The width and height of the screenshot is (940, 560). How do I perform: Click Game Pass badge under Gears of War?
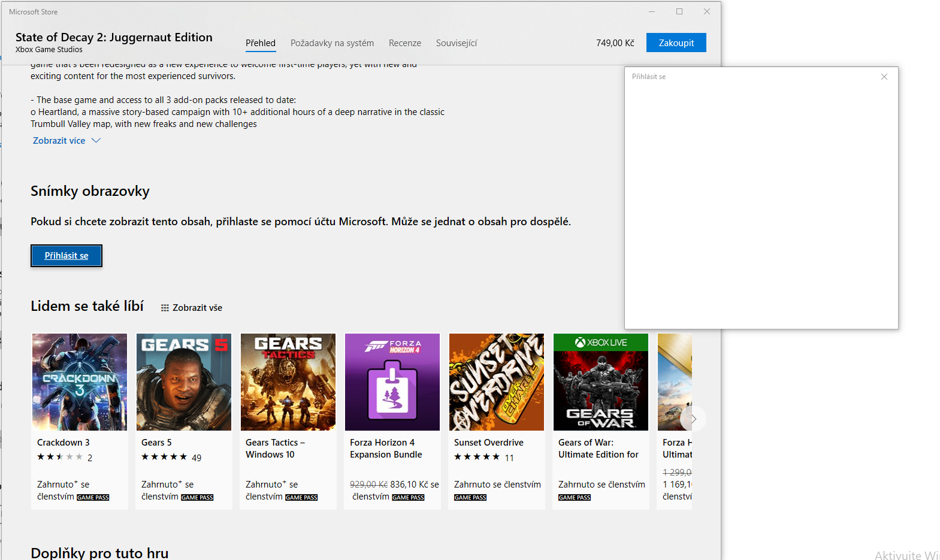[575, 498]
